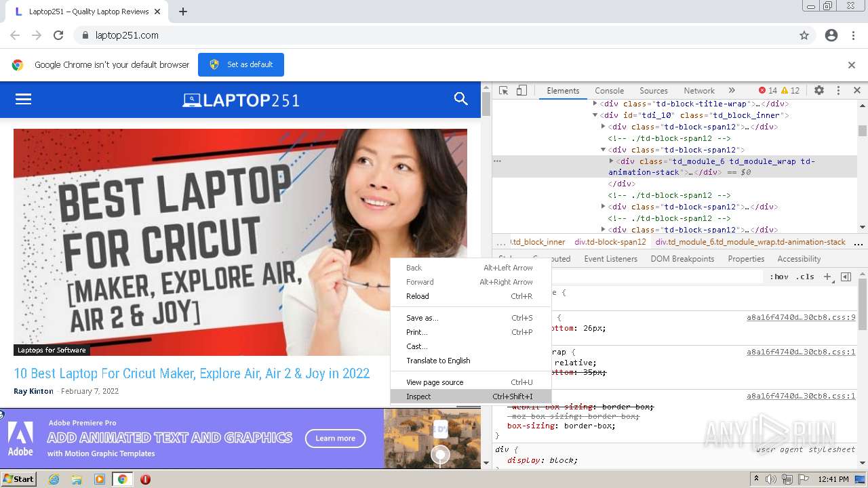Choose View page source menu item
The image size is (868, 488).
[471, 382]
